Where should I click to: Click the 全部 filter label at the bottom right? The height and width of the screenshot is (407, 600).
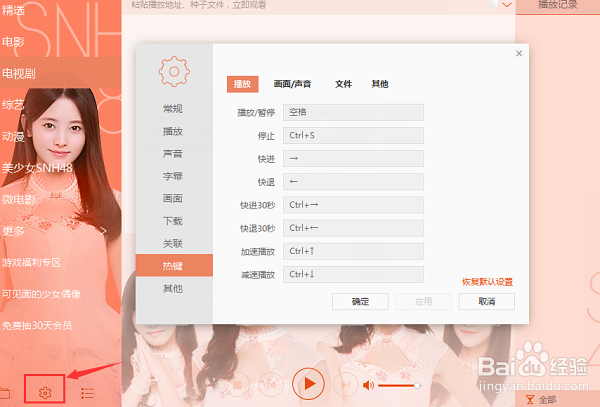(x=548, y=400)
